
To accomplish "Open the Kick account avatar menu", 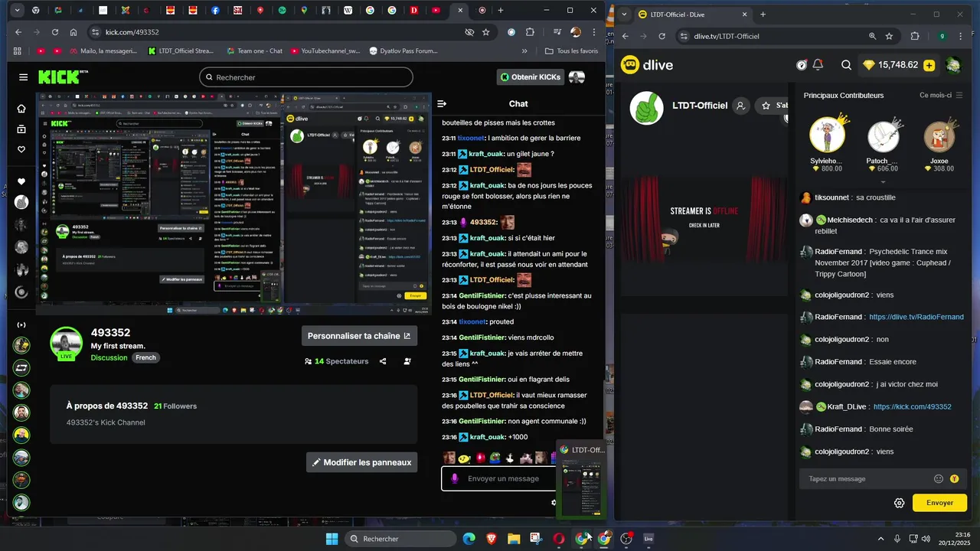I will tap(577, 77).
